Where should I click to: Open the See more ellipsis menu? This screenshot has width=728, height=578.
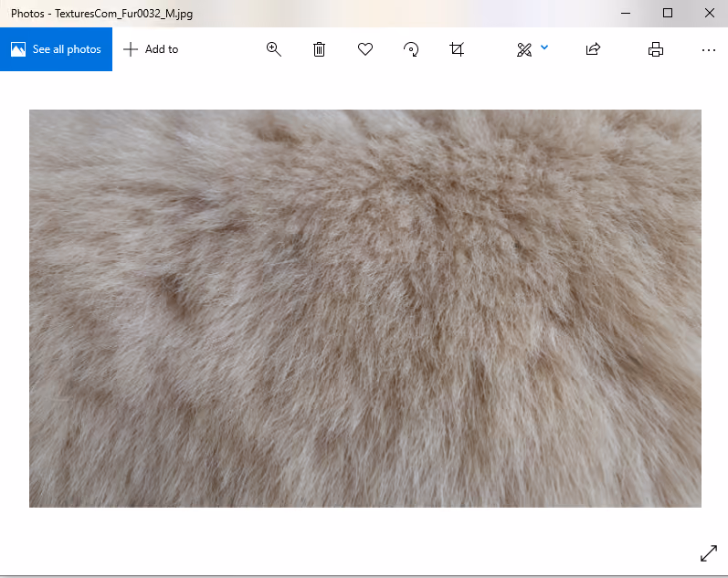pos(709,50)
